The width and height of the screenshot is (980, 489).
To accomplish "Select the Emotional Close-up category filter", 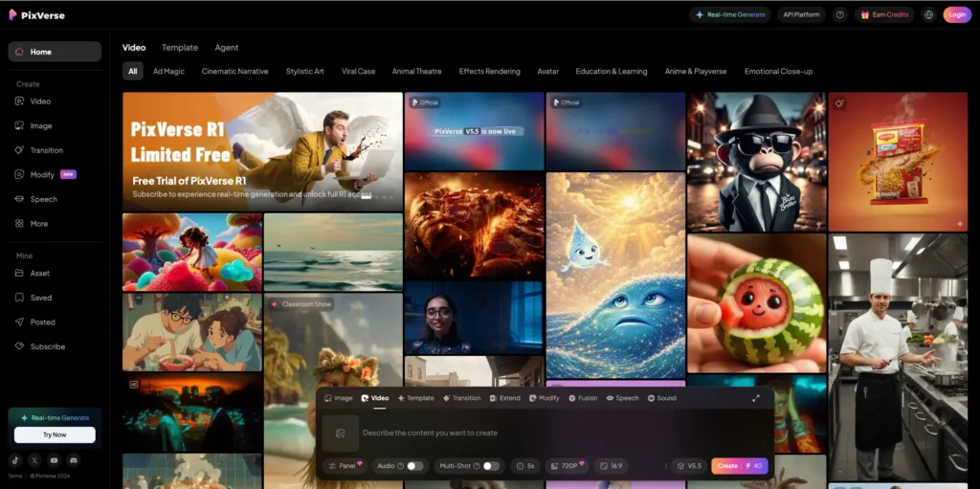I will click(x=778, y=71).
